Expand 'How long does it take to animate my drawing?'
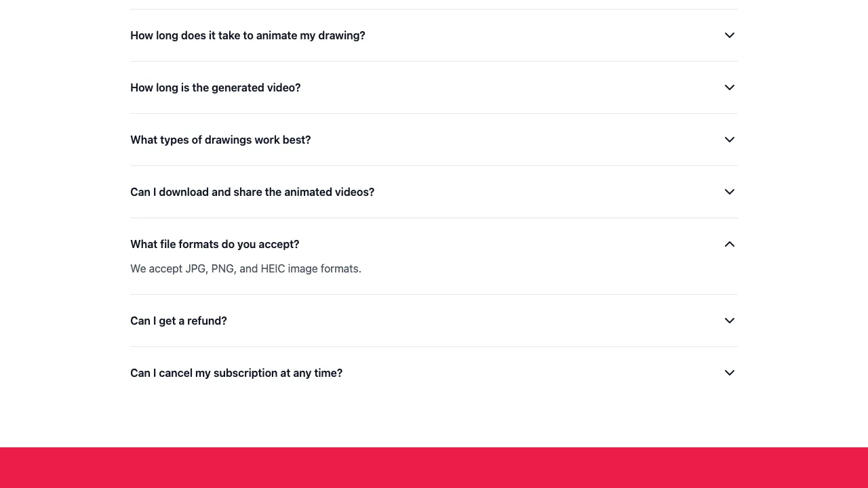The height and width of the screenshot is (488, 868). (x=248, y=35)
